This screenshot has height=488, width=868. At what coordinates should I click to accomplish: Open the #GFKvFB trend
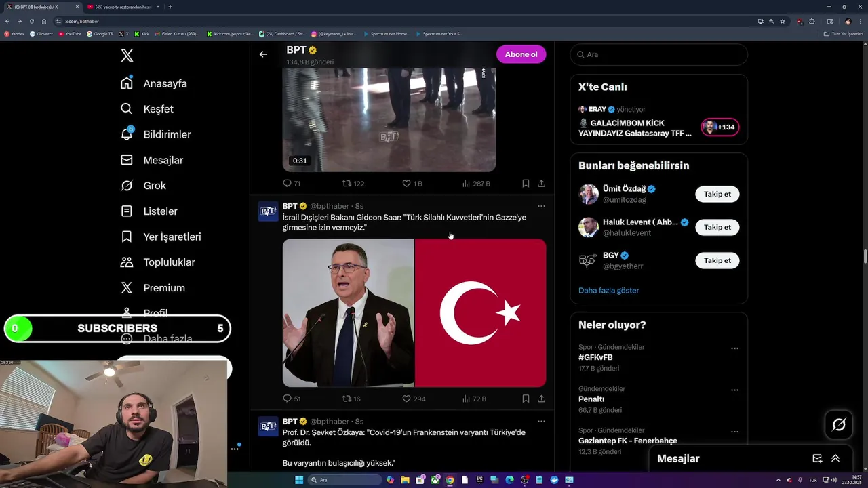click(595, 357)
